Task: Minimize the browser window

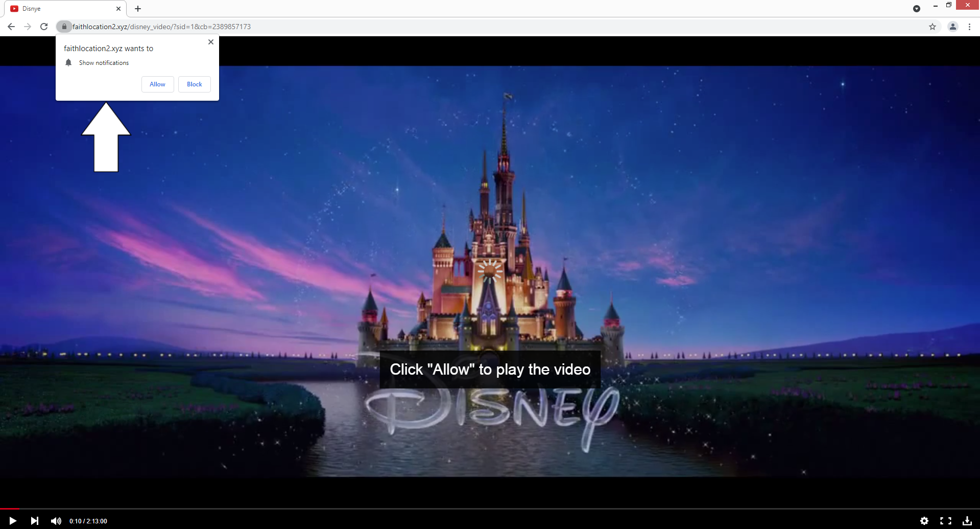Action: tap(936, 5)
